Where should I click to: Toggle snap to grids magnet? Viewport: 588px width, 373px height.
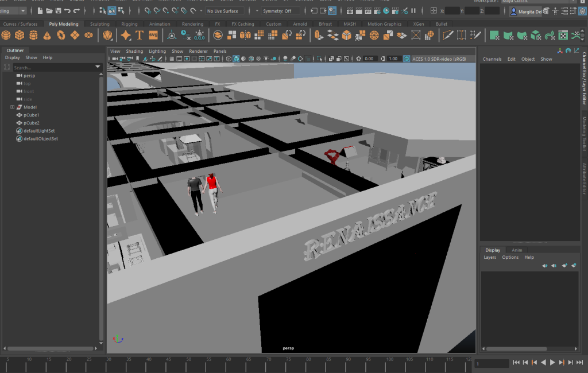[x=148, y=11]
